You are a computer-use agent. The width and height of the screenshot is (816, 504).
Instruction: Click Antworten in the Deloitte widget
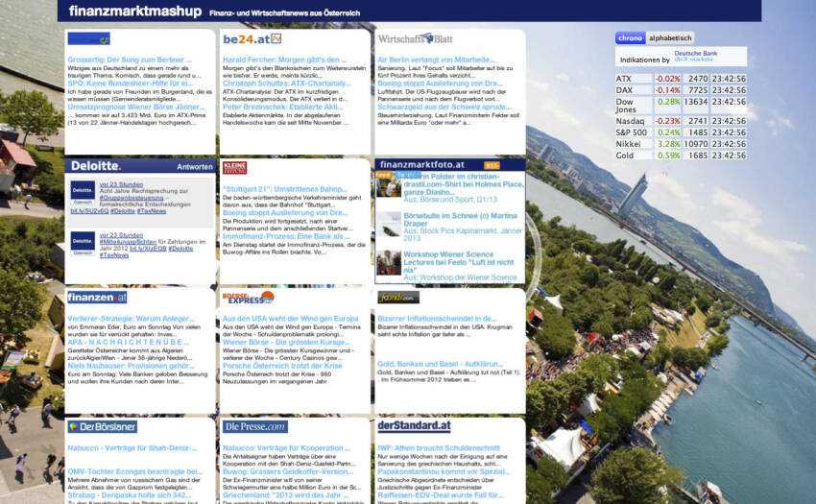(195, 166)
